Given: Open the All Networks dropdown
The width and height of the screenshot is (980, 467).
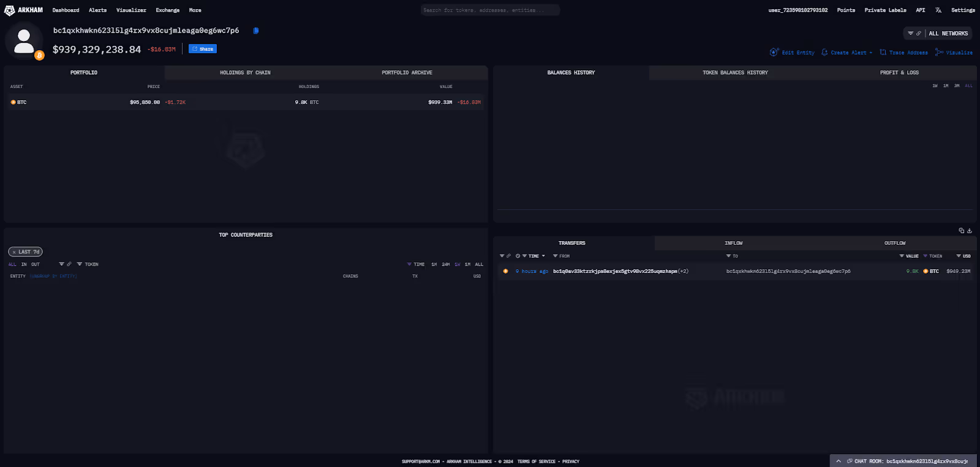Looking at the screenshot, I should tap(948, 34).
